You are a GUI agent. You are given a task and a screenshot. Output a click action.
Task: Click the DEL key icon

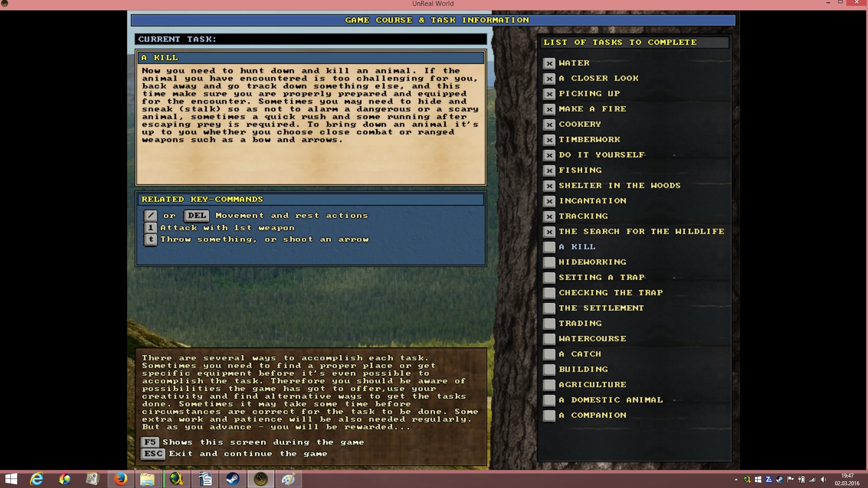coord(197,216)
